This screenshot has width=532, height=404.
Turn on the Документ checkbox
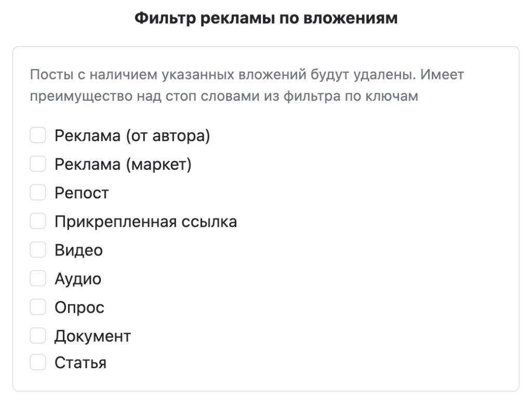(x=38, y=336)
